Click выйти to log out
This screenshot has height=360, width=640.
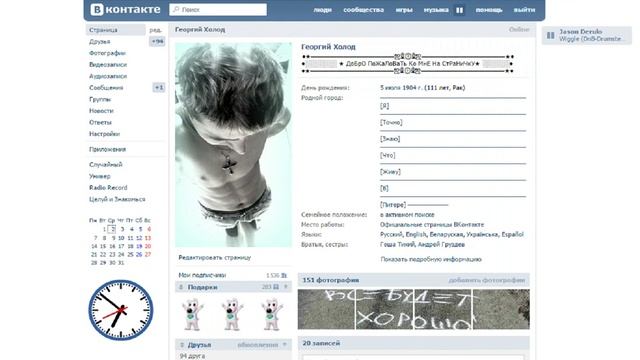(524, 10)
